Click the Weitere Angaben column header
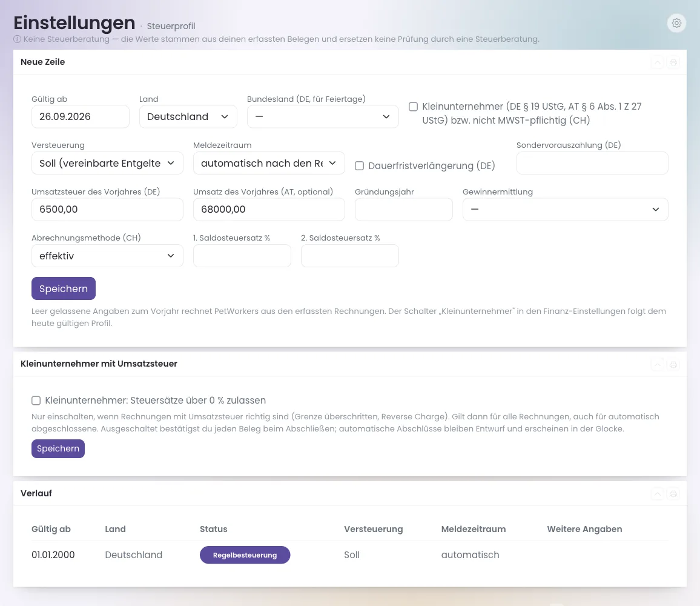 coord(584,529)
